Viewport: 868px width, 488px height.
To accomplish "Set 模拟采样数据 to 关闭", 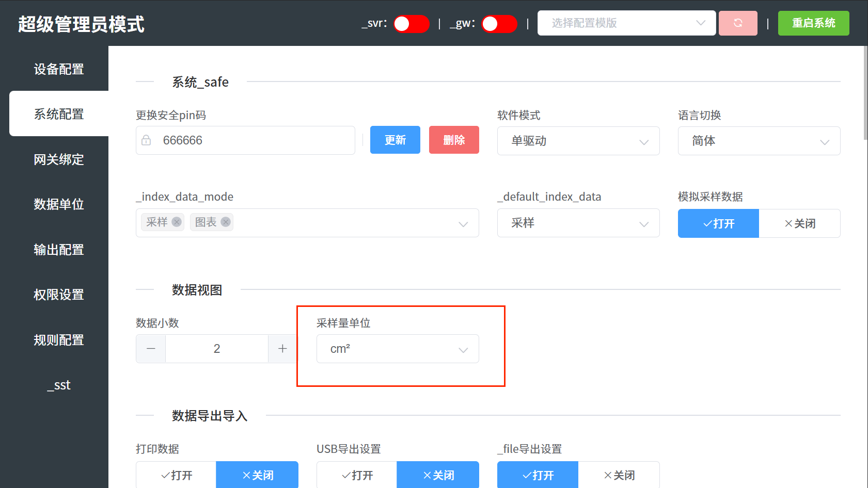I will click(x=799, y=223).
